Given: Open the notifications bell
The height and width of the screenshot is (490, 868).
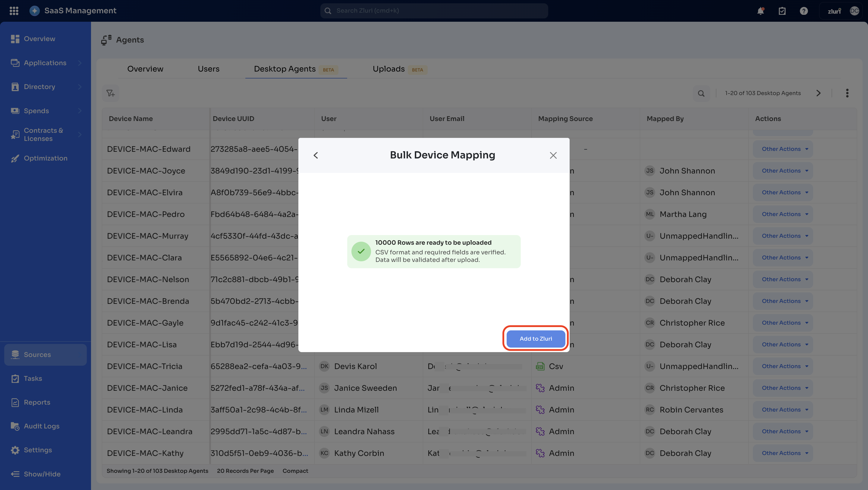Looking at the screenshot, I should (760, 11).
